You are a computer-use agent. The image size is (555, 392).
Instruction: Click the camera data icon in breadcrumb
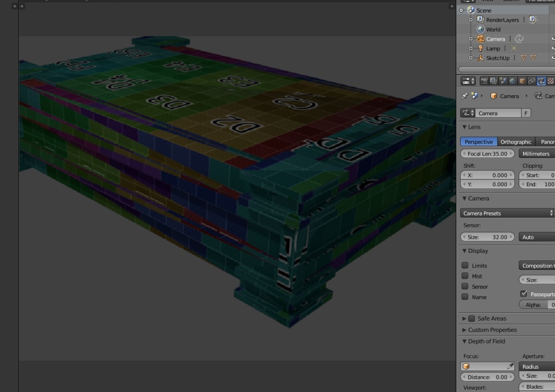coord(538,96)
